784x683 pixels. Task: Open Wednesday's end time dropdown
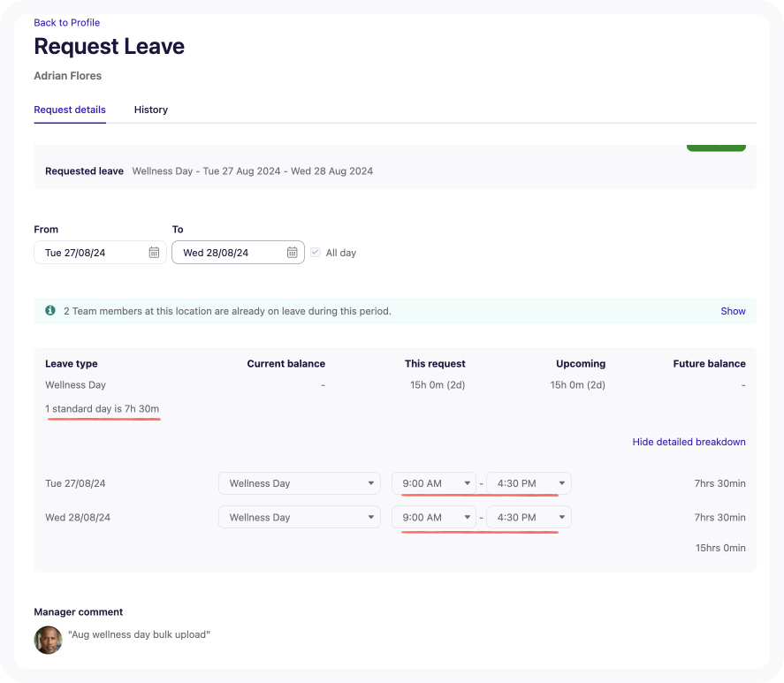[528, 517]
